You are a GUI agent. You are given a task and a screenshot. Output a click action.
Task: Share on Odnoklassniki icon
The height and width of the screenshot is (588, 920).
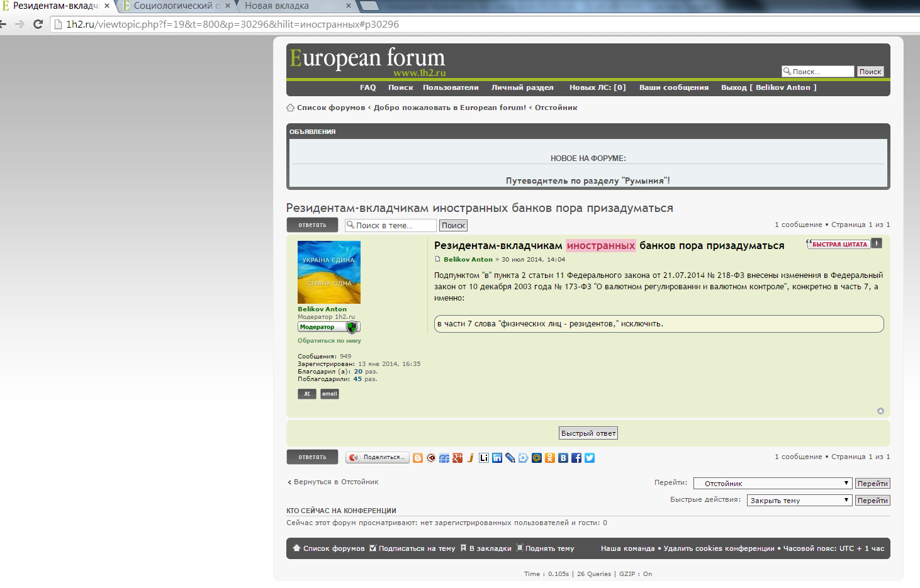tap(550, 458)
